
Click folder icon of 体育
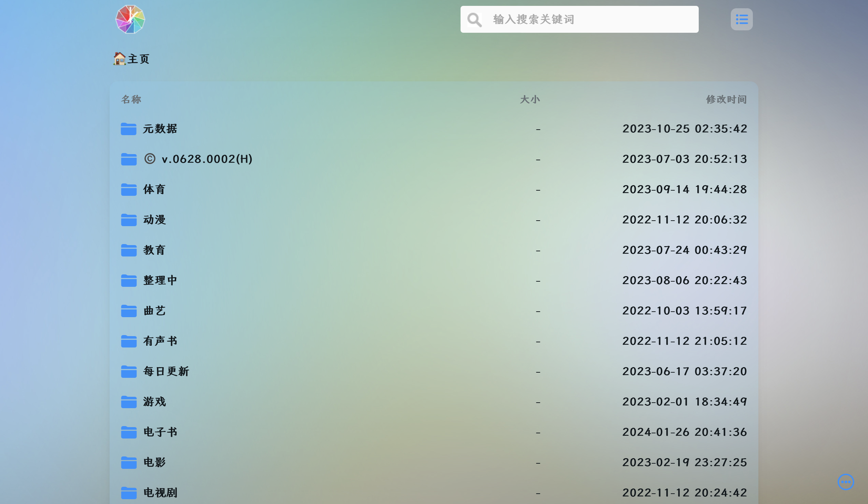(x=129, y=190)
